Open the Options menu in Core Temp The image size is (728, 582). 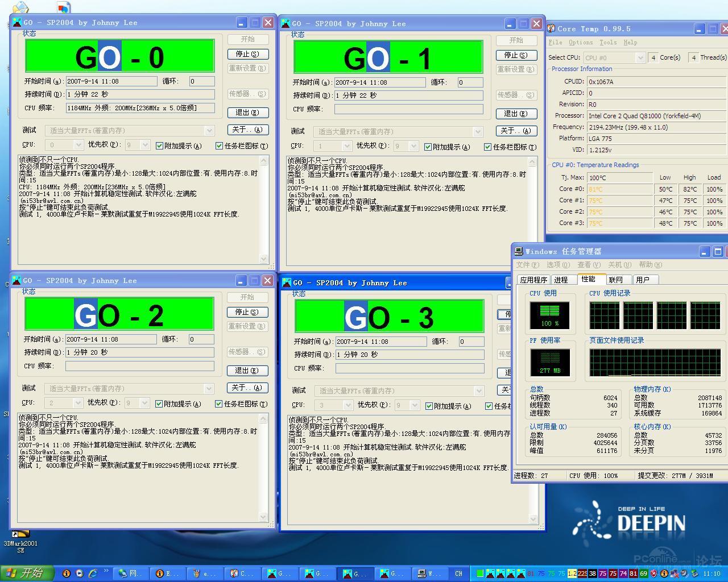point(581,42)
